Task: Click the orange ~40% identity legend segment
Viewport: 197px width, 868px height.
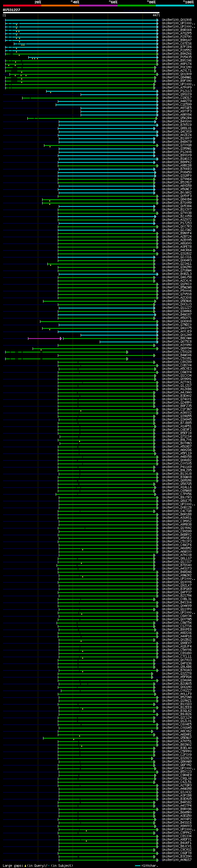Action: coord(60,6)
